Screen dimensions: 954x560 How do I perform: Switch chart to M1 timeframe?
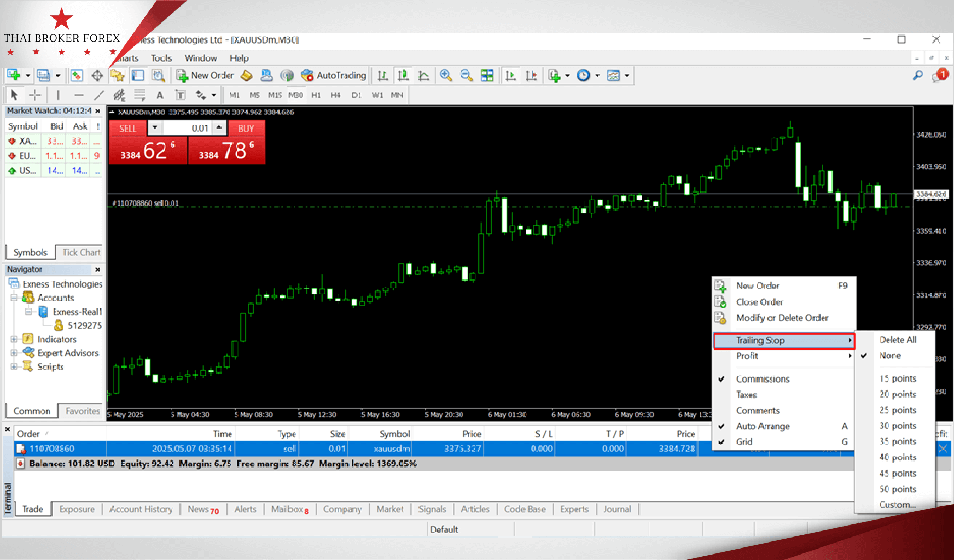[x=234, y=95]
